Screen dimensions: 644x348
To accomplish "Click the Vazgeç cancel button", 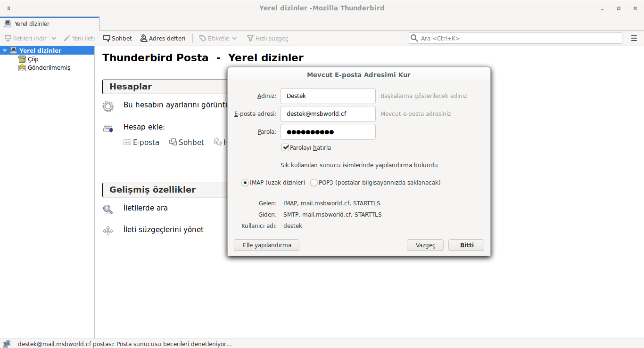I will [425, 245].
